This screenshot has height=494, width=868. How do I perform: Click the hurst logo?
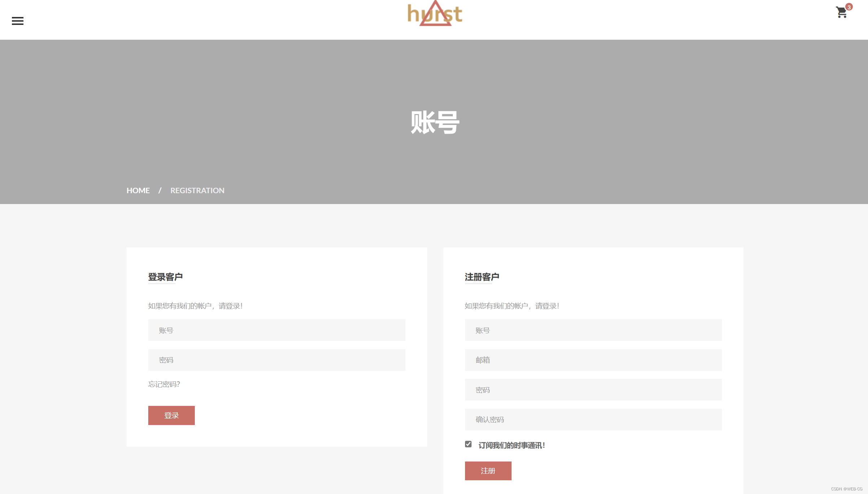pos(435,14)
